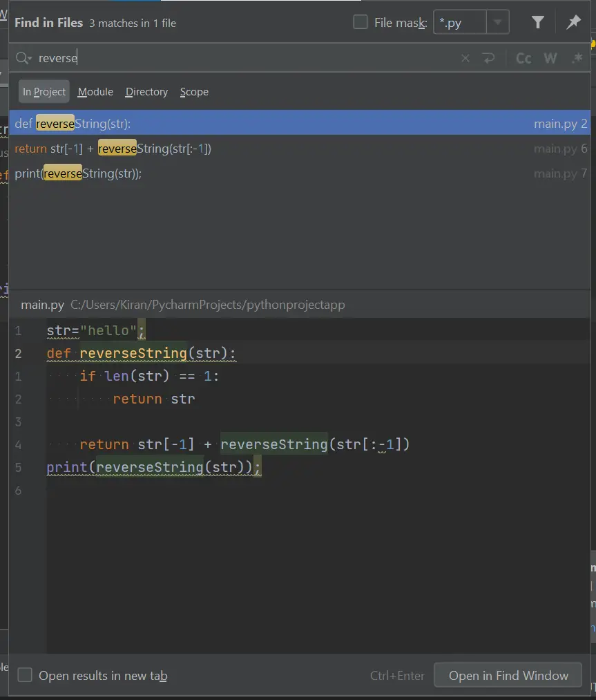Expand the file mask dropdown arrow
This screenshot has width=596, height=700.
[x=497, y=23]
